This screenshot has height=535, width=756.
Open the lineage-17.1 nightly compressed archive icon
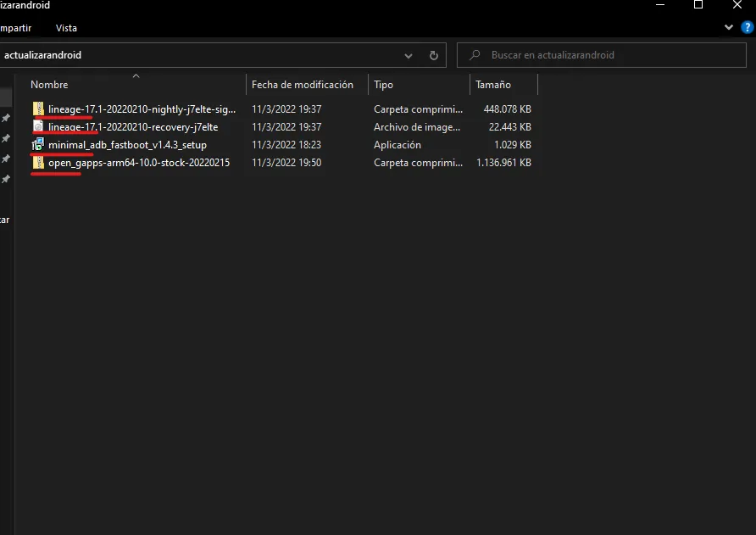37,109
